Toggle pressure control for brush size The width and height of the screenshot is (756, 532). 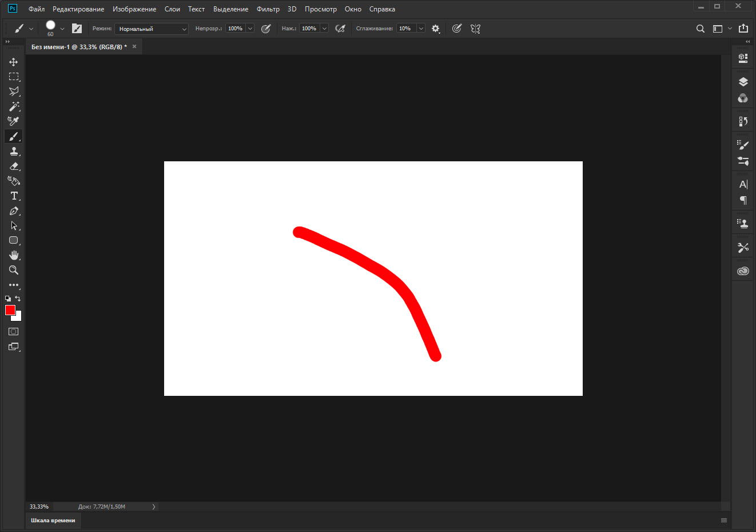click(456, 29)
